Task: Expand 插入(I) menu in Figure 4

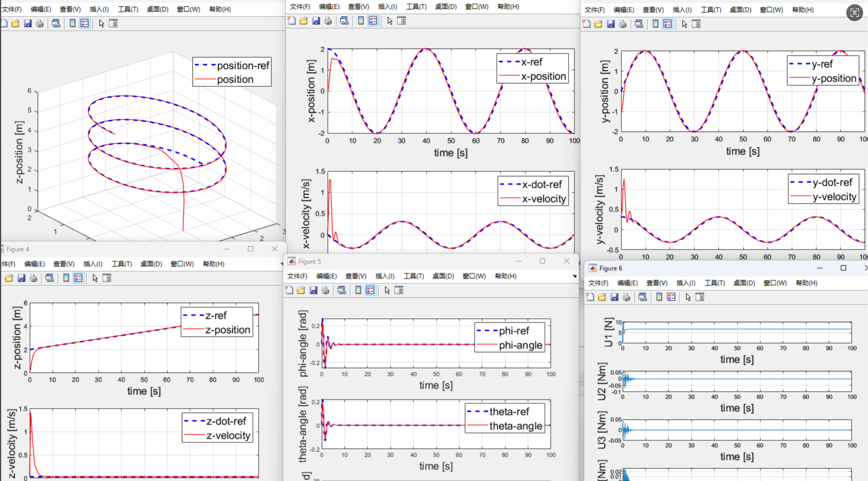Action: click(x=93, y=264)
